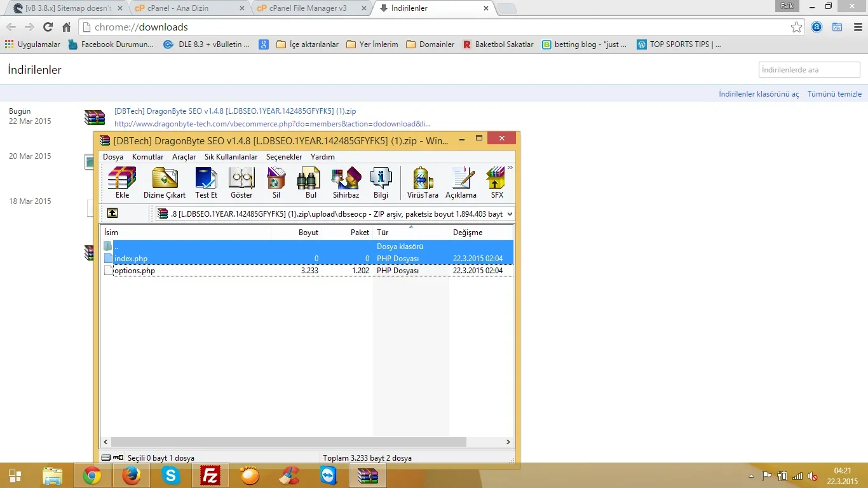
Task: Open Yer İmlerim bookmarks folder
Action: tap(372, 44)
